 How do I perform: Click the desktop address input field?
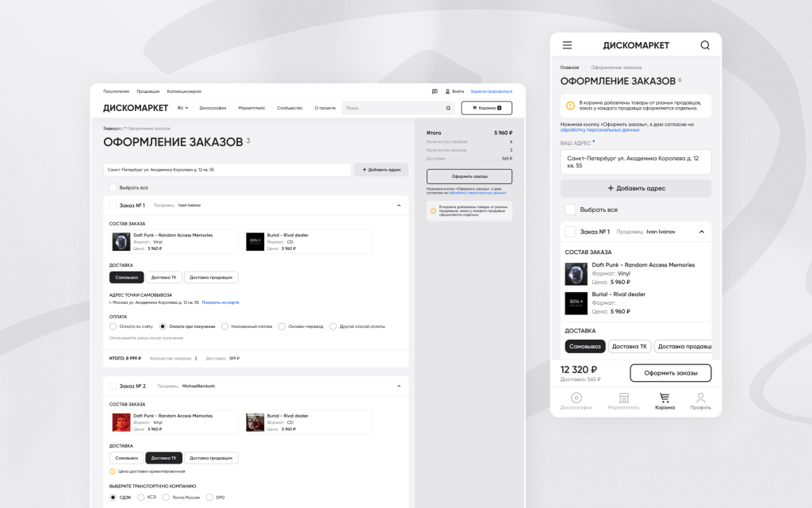(x=228, y=170)
